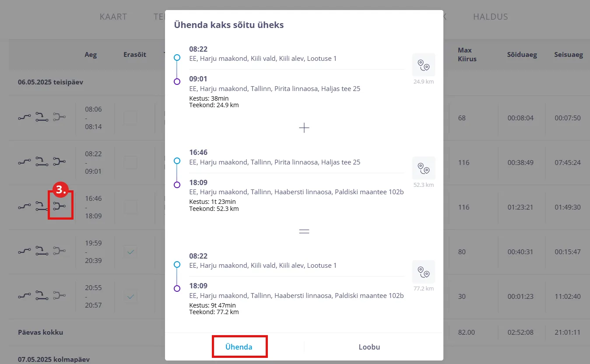The width and height of the screenshot is (590, 364).
Task: Open map for the 52.3 km trip
Action: 423,168
